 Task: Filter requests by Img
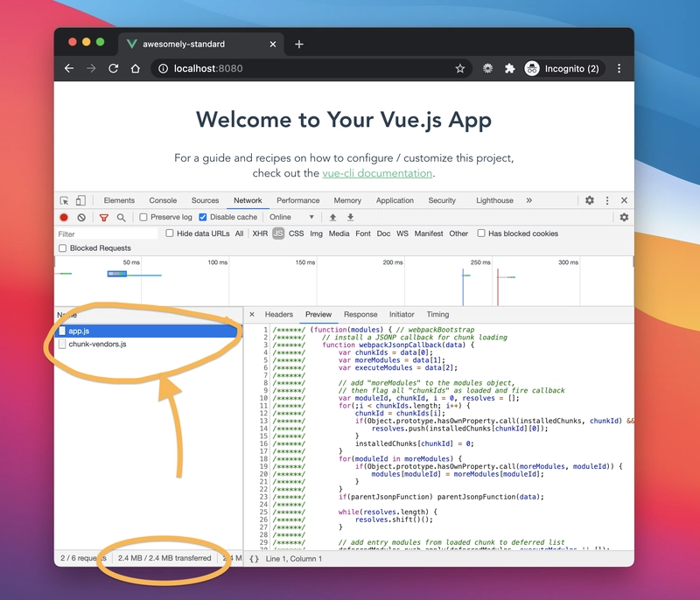[x=316, y=234]
